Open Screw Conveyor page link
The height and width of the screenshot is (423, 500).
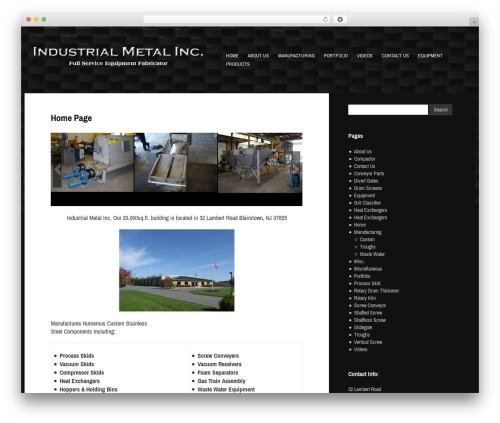pos(370,306)
